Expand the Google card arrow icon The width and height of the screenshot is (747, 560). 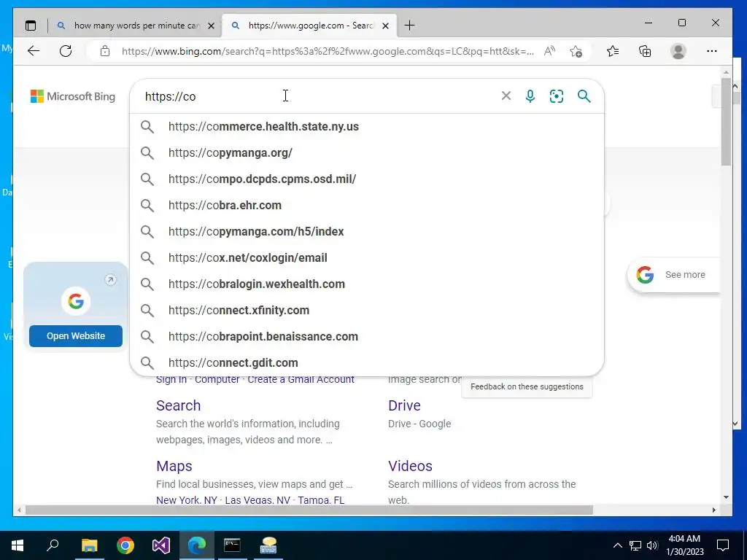pos(110,279)
